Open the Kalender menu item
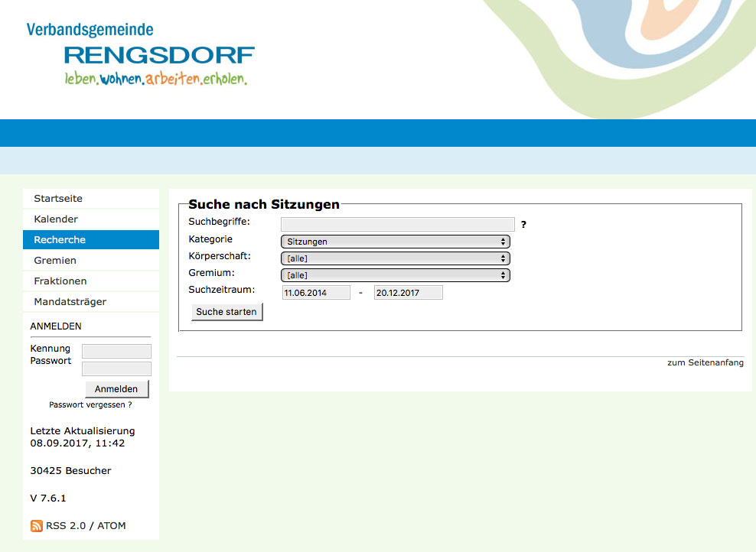The height and width of the screenshot is (552, 756). tap(56, 219)
